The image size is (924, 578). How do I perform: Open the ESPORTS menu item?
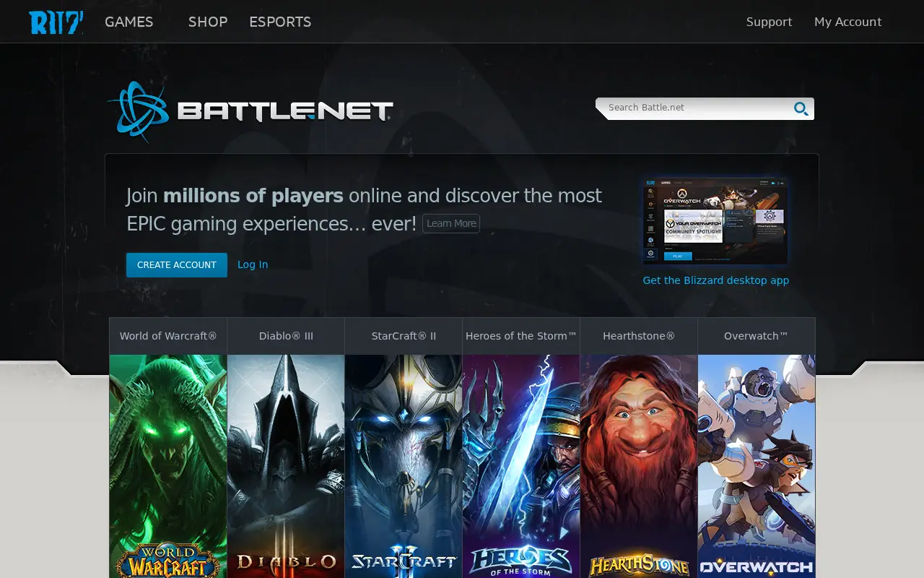pos(280,22)
